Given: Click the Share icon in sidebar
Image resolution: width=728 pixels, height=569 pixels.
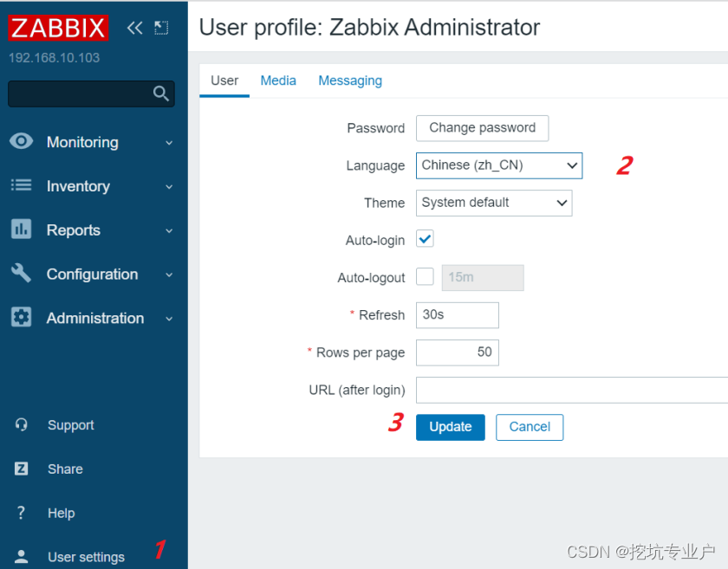Looking at the screenshot, I should pos(21,469).
